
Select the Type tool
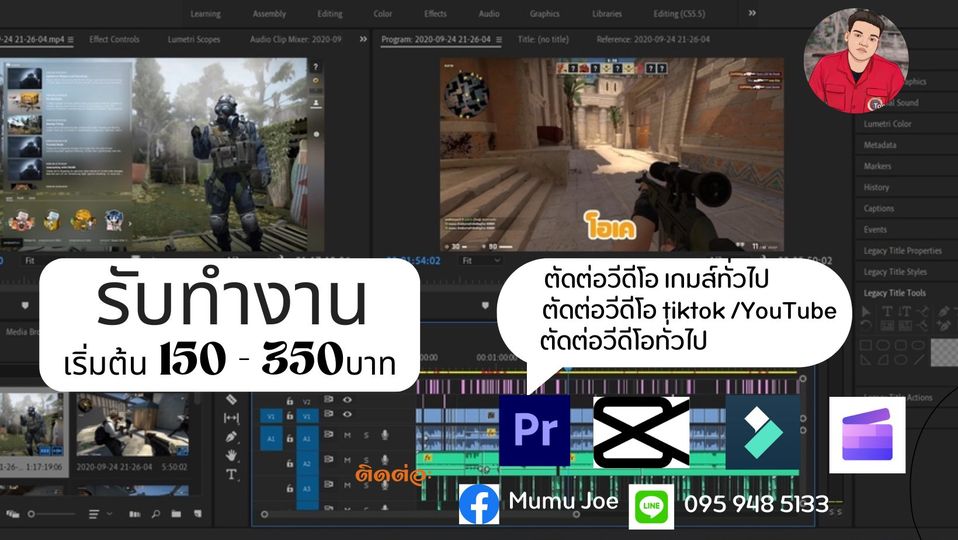pyautogui.click(x=232, y=474)
